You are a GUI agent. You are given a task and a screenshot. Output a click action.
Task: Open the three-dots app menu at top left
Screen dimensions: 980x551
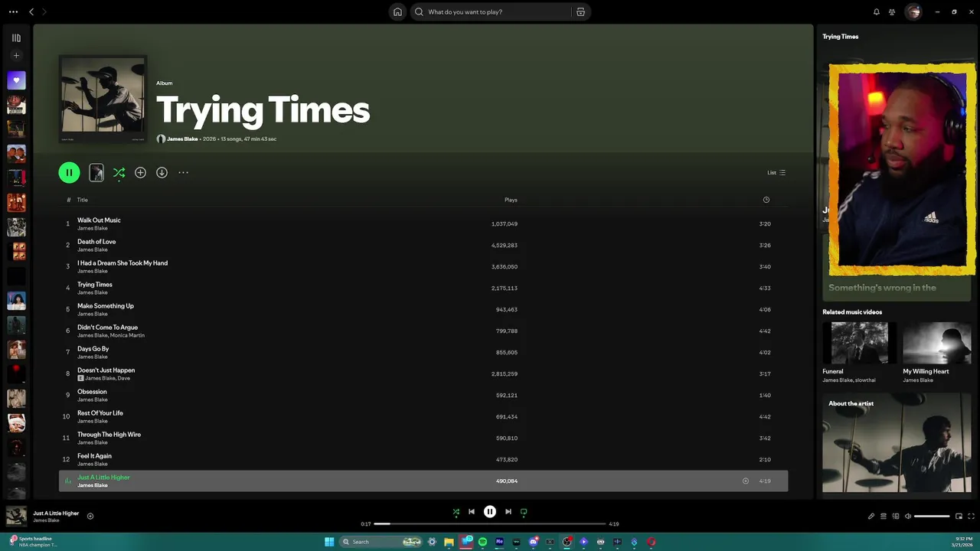13,11
